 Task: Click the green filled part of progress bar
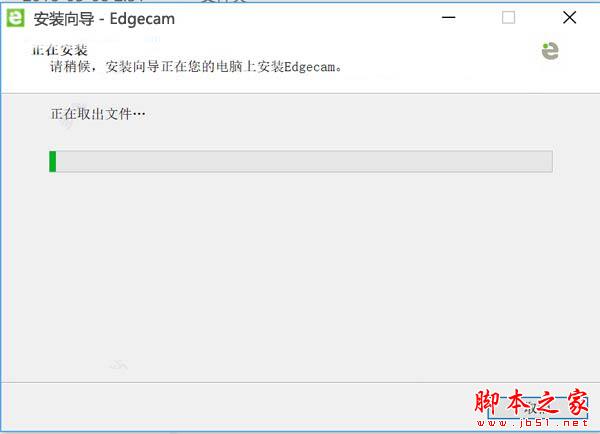coord(52,161)
